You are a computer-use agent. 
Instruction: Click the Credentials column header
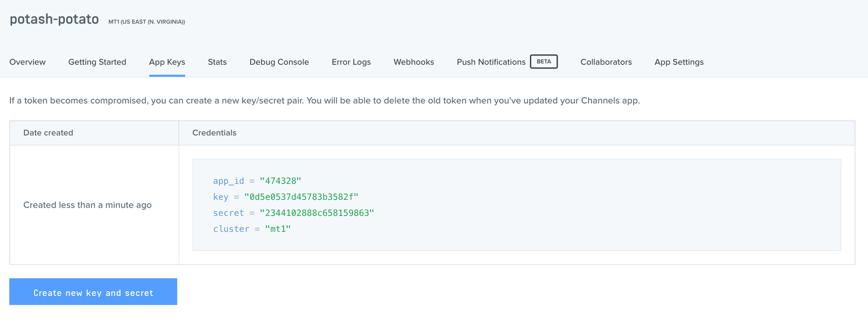click(x=214, y=133)
